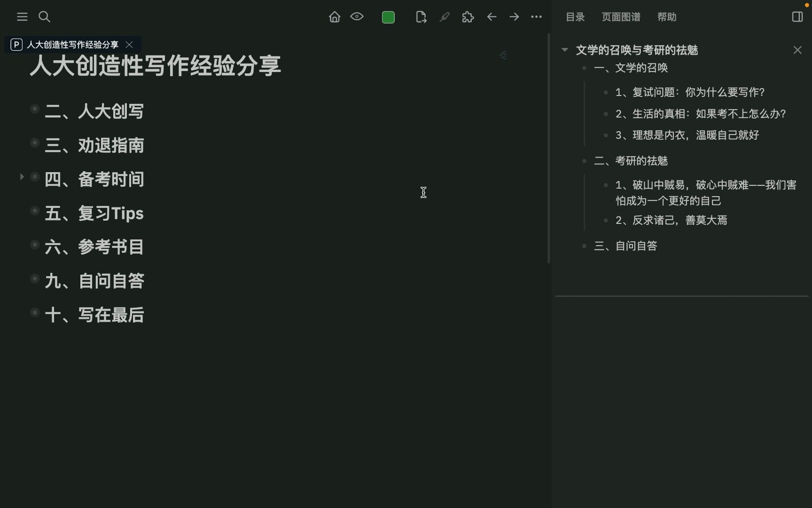812x508 pixels.
Task: Click the bullet of 十、写在最后
Action: 34,312
